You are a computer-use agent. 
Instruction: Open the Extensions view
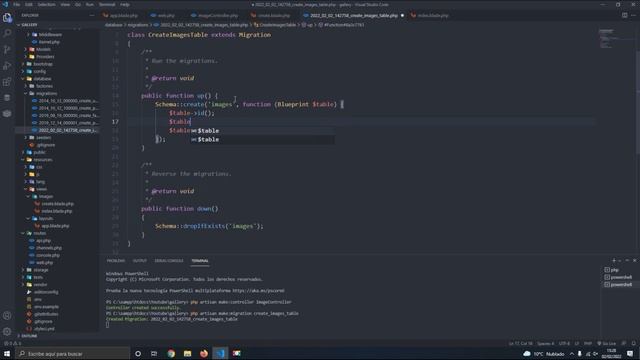(x=7, y=82)
